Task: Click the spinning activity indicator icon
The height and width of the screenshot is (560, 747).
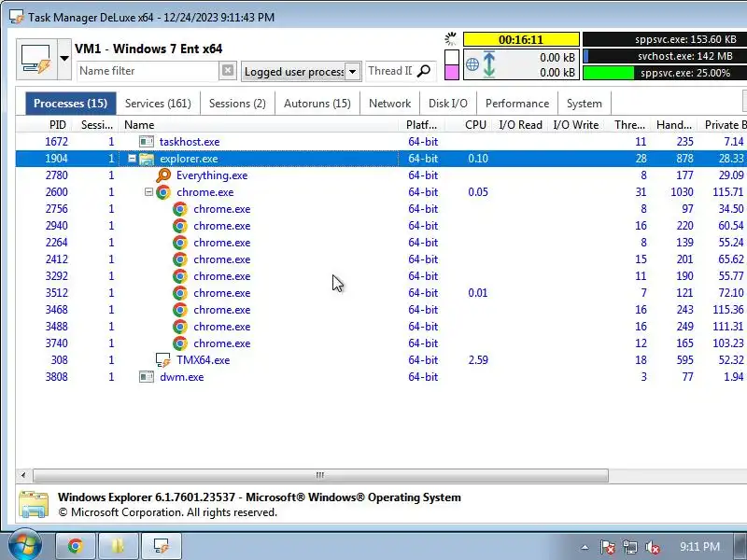Action: (450, 39)
